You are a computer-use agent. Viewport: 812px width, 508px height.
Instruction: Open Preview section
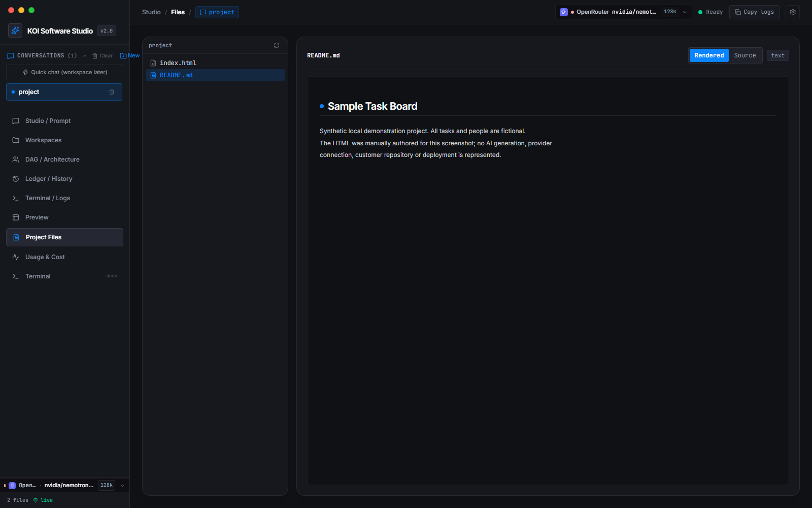click(x=64, y=217)
